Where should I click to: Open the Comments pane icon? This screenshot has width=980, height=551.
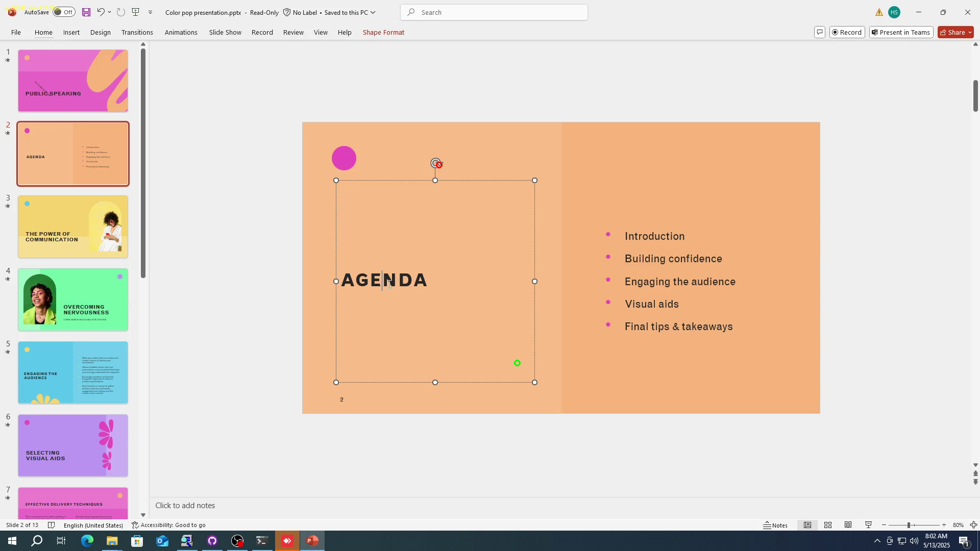click(820, 32)
